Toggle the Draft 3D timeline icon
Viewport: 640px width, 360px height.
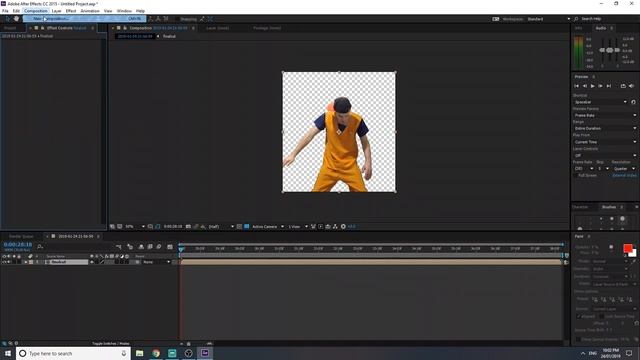point(130,247)
